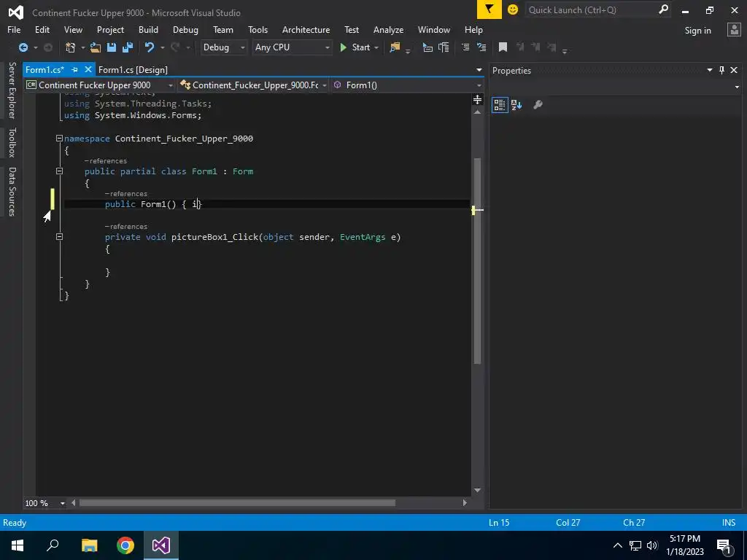Collapse the namespace code region
The height and width of the screenshot is (560, 747).
[59, 139]
